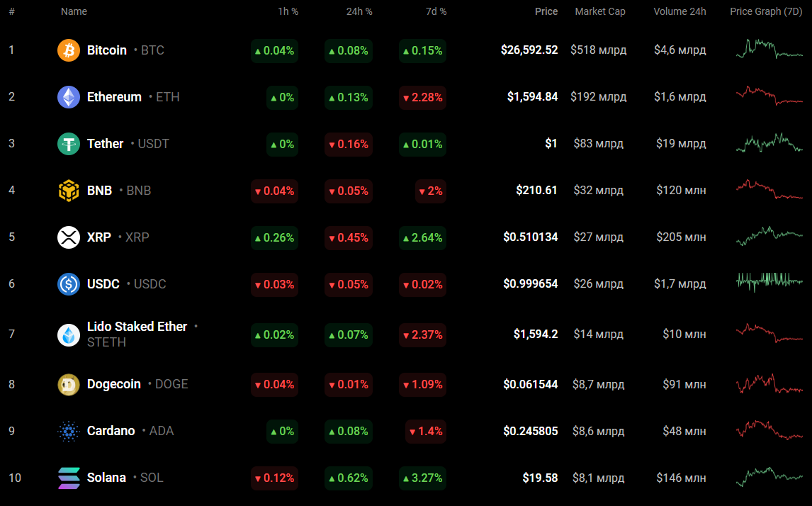Click the Bitcoin logo icon
The image size is (812, 506).
(69, 50)
